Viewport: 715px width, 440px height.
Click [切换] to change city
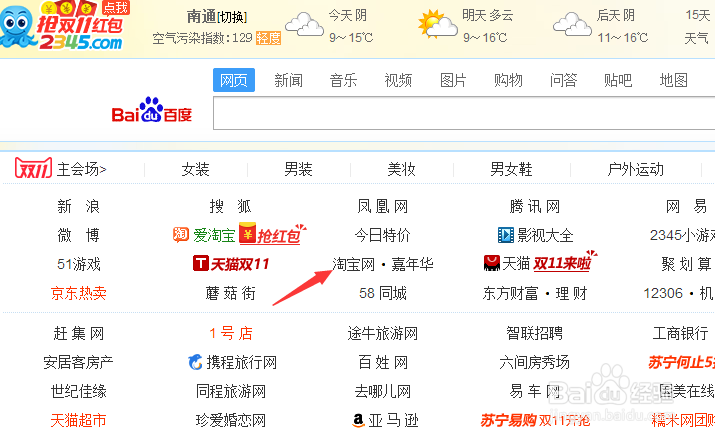click(x=233, y=17)
